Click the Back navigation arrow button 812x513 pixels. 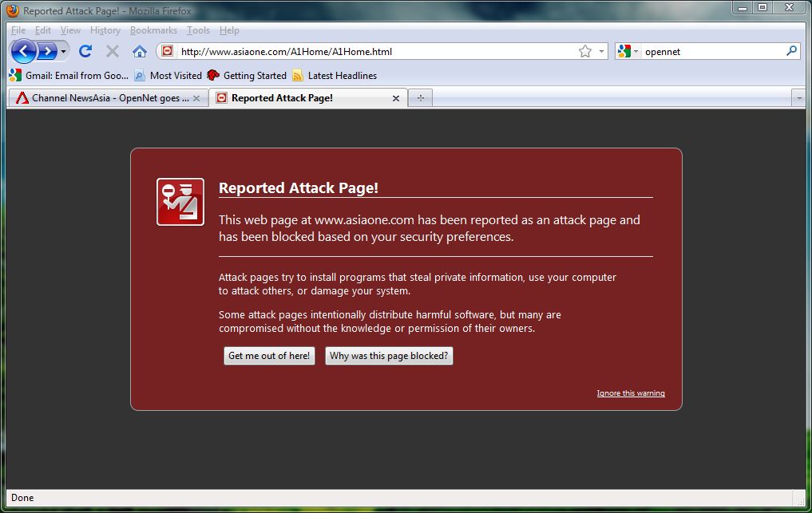24,51
